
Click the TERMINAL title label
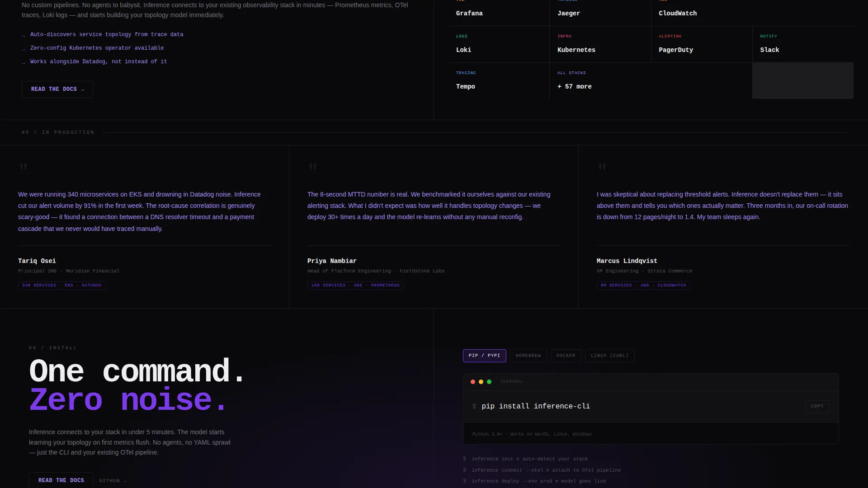click(x=511, y=382)
